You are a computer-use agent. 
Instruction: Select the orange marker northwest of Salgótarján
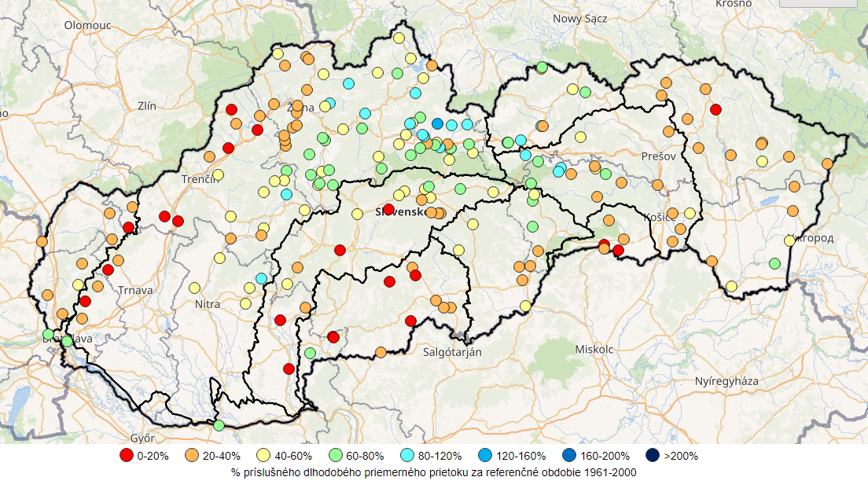381,352
